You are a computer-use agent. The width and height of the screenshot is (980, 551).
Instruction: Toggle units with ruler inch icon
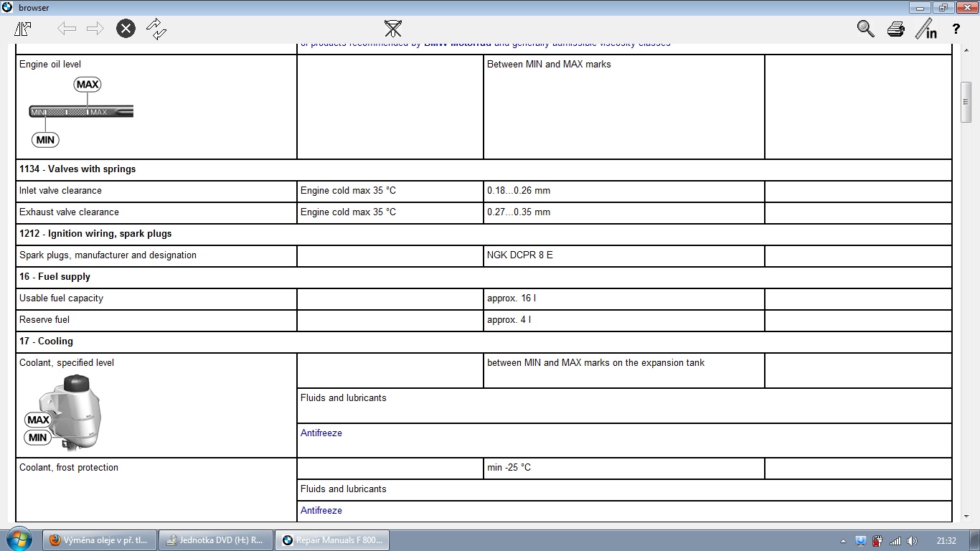926,29
